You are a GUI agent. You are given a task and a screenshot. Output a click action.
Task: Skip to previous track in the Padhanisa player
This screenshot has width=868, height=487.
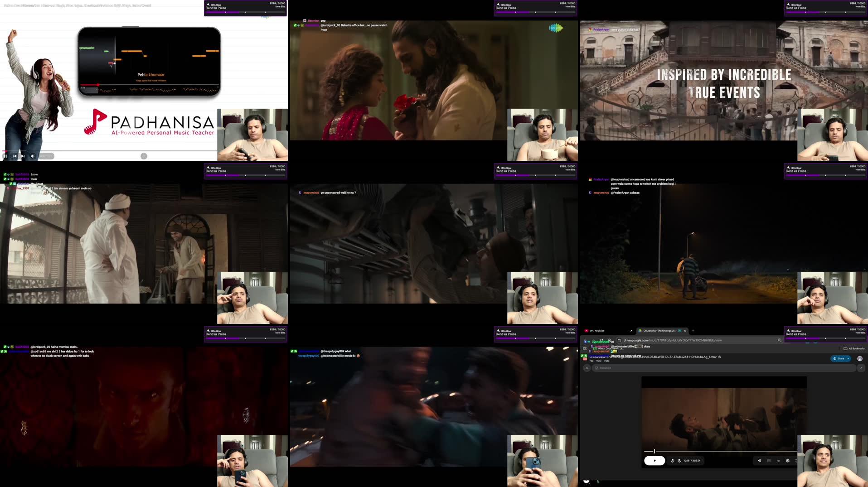click(x=15, y=156)
